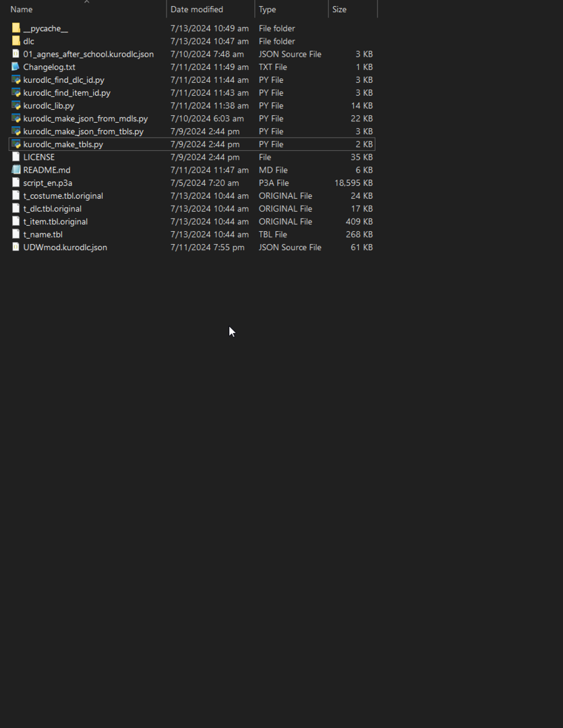This screenshot has width=563, height=728.
Task: Select t_item.tbl.original file name
Action: pos(55,222)
